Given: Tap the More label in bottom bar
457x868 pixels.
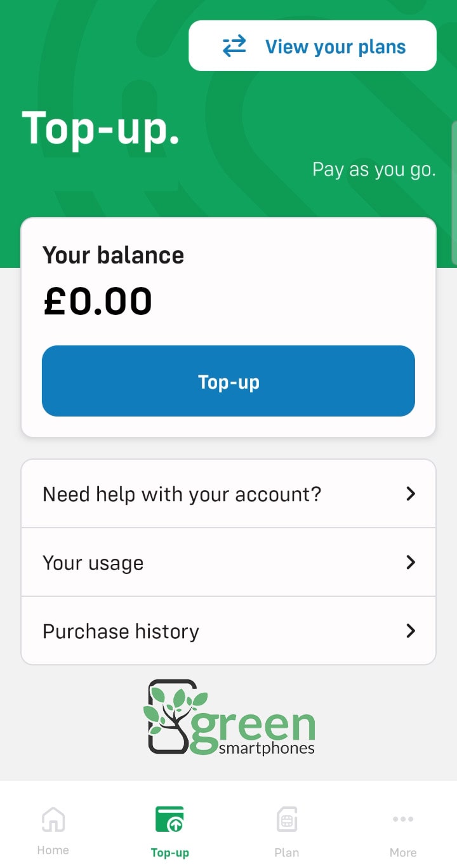Looking at the screenshot, I should coord(403,852).
